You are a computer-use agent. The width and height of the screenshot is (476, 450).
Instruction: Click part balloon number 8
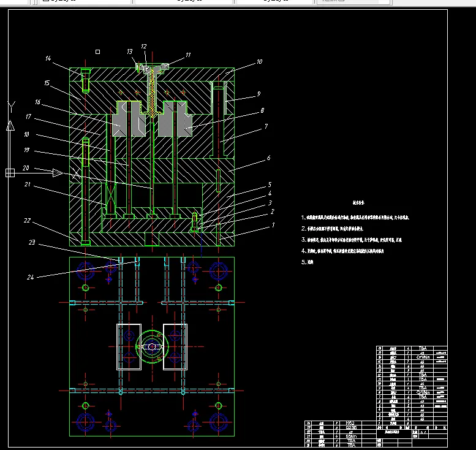pyautogui.click(x=262, y=110)
